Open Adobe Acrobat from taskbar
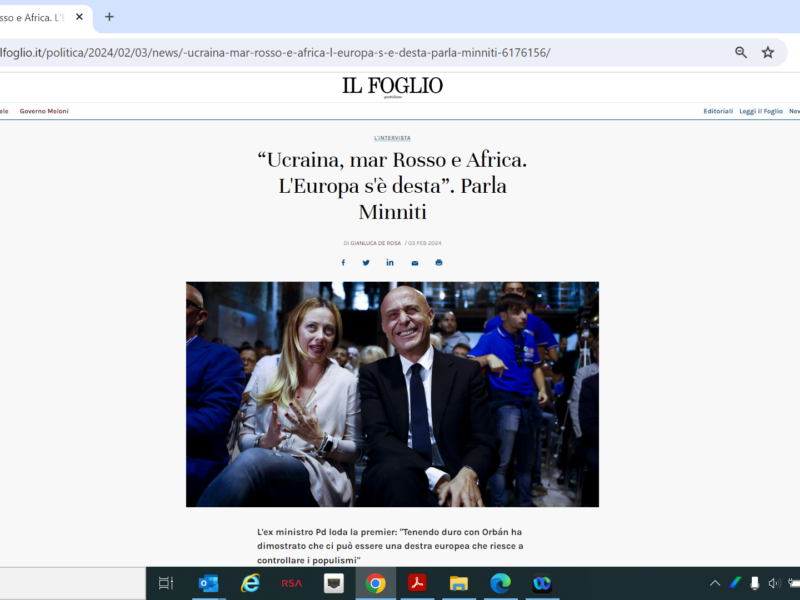 (417, 583)
